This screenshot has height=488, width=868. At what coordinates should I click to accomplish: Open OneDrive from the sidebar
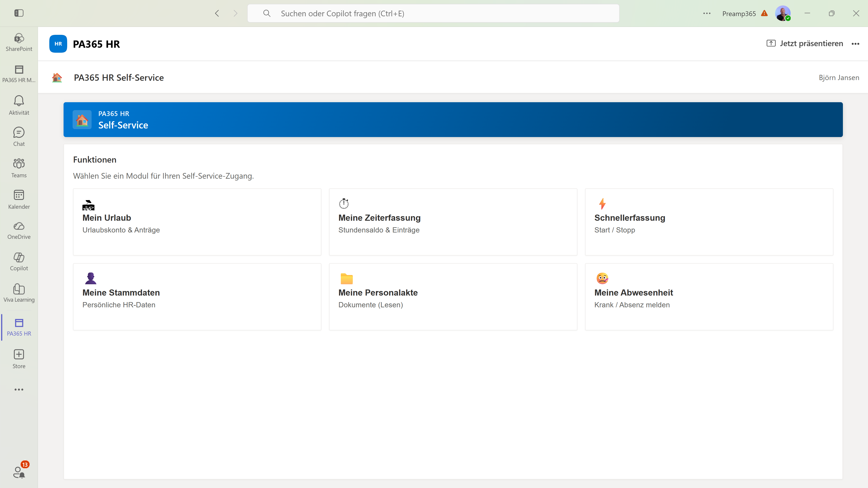click(19, 230)
